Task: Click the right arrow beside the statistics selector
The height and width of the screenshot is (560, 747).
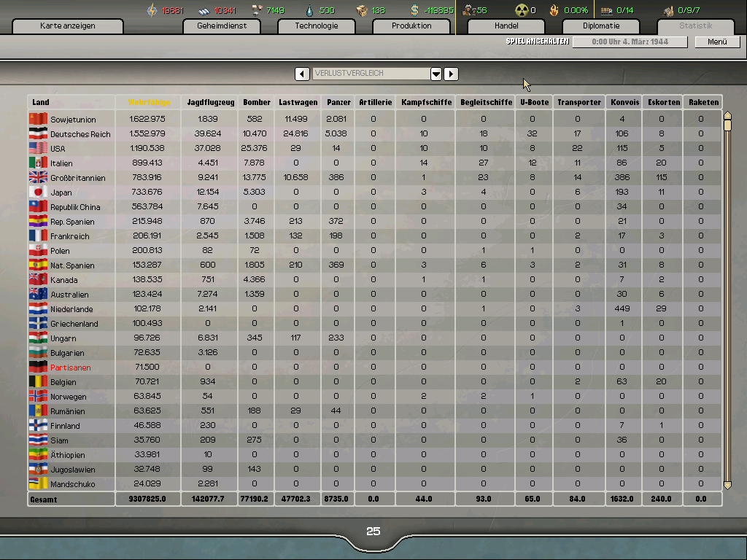Action: [451, 73]
